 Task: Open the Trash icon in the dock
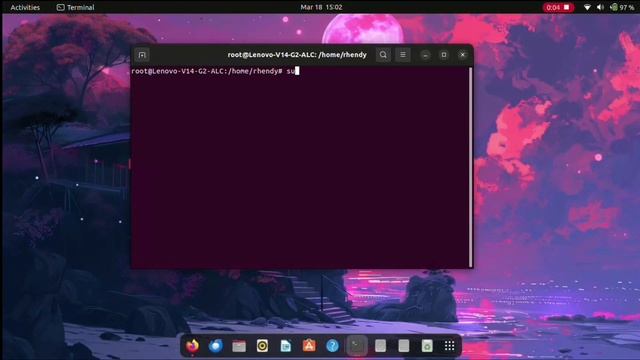click(x=427, y=346)
